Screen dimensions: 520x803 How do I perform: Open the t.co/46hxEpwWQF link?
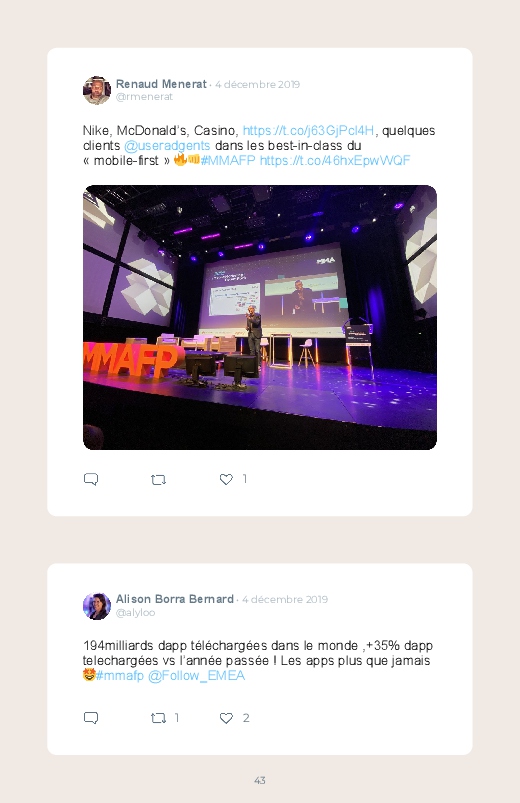coord(335,160)
